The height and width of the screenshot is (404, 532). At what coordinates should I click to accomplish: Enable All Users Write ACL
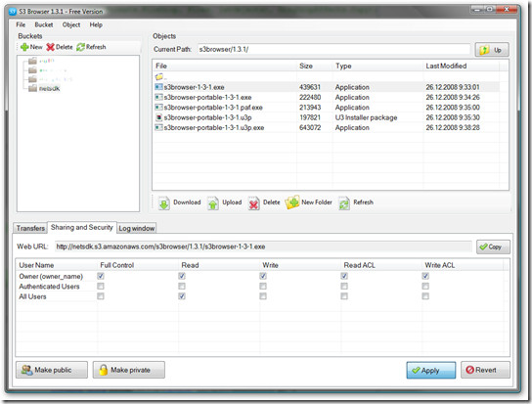tap(425, 296)
